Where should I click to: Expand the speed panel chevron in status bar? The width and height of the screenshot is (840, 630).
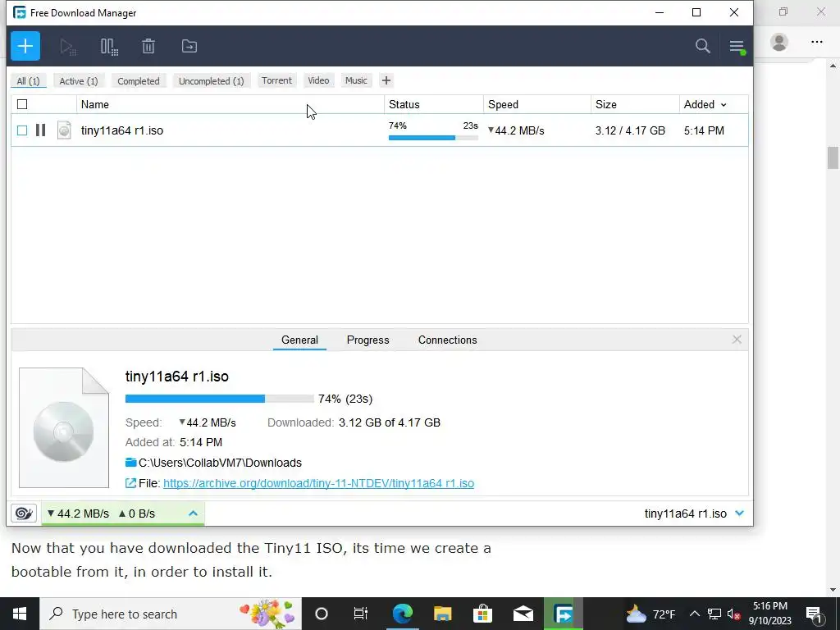193,514
